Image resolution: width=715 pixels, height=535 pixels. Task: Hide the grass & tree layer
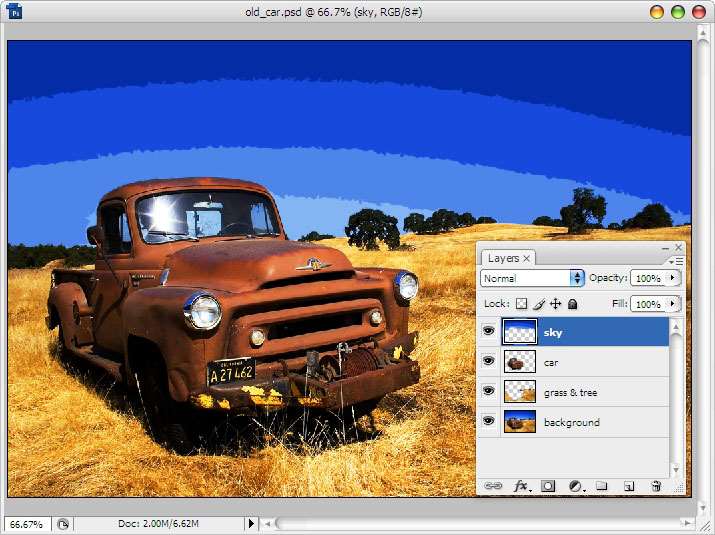(489, 392)
